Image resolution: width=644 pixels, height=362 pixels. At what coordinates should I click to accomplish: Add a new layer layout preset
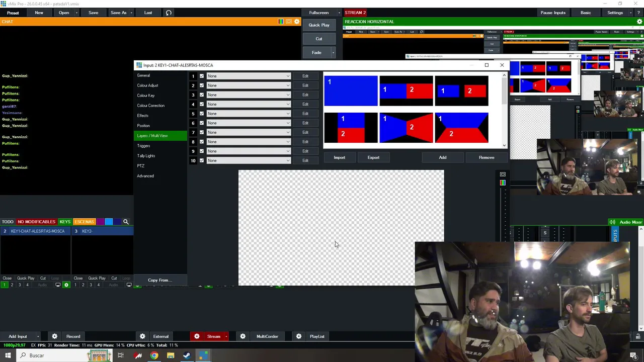point(443,157)
